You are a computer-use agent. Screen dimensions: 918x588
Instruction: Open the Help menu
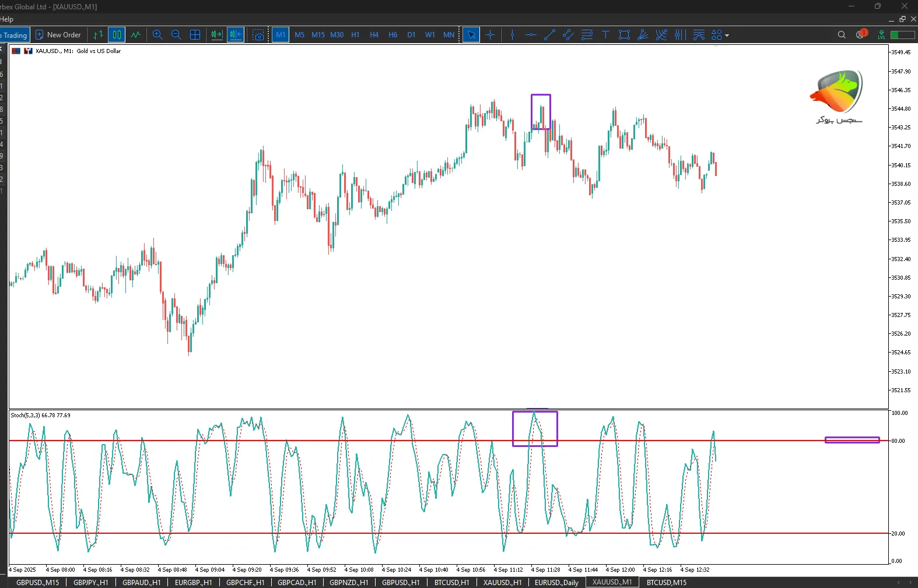7,19
